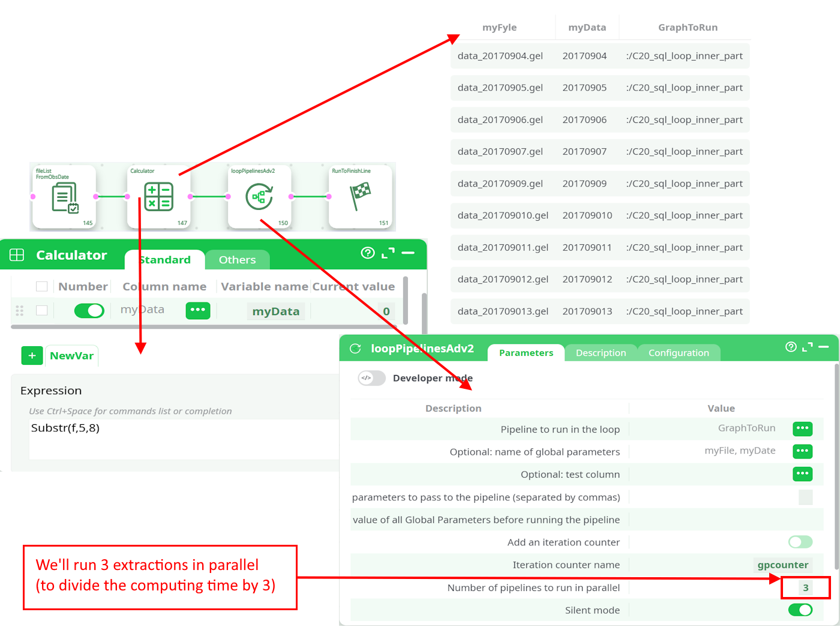Select the fileListFromObsDate pipeline node

click(x=64, y=197)
